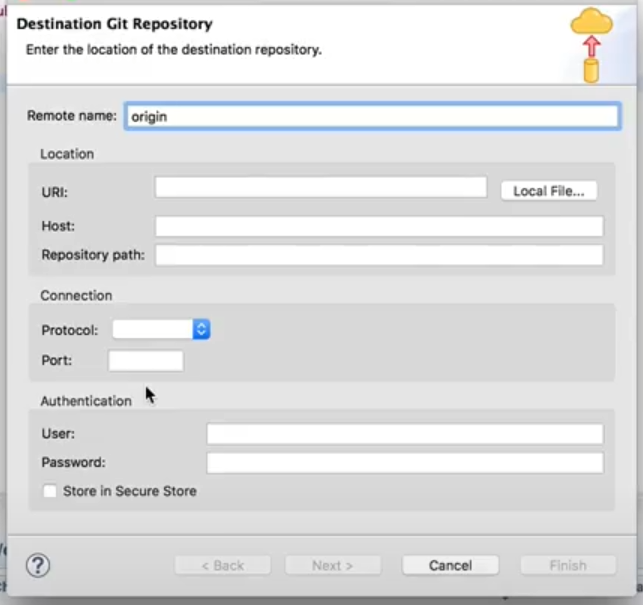Click the Port input box

(x=146, y=361)
